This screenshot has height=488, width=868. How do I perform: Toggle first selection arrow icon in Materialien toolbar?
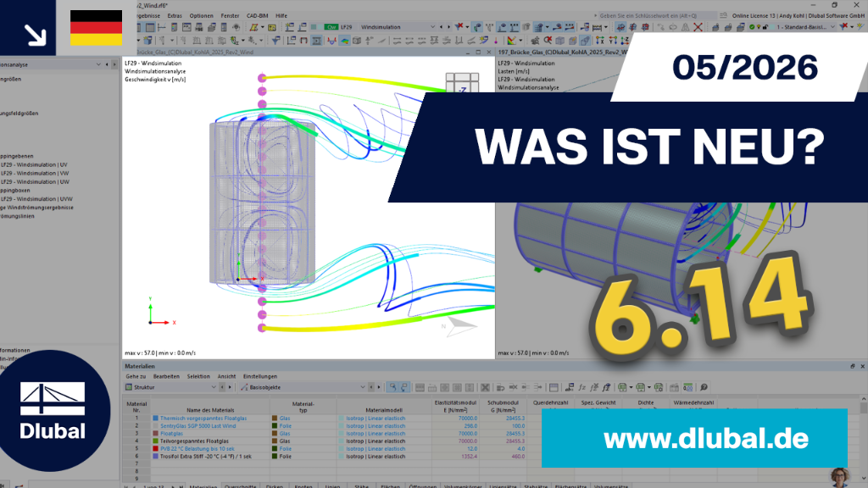click(x=392, y=387)
